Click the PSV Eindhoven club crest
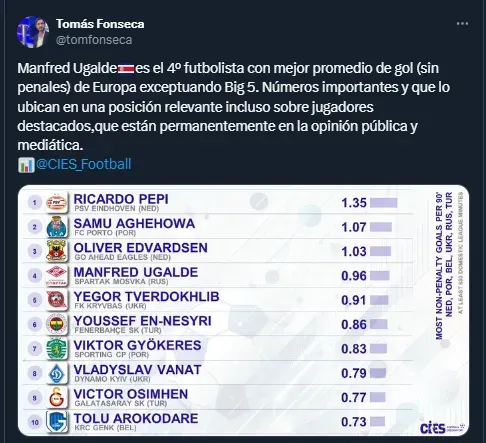 (x=56, y=202)
